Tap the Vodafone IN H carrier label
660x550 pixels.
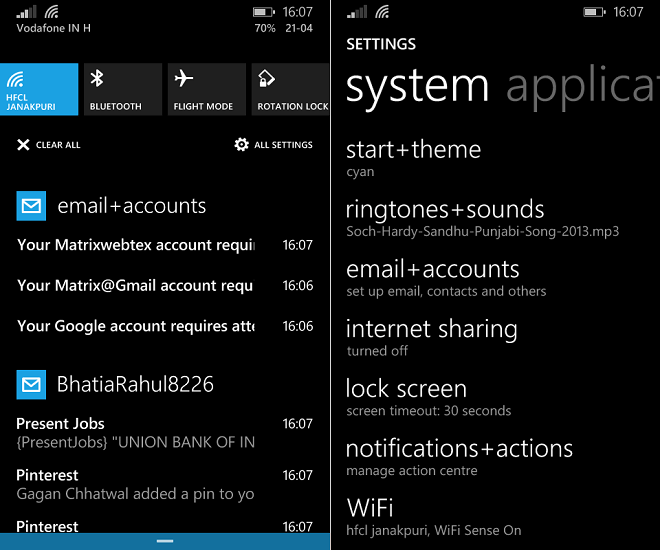point(53,28)
